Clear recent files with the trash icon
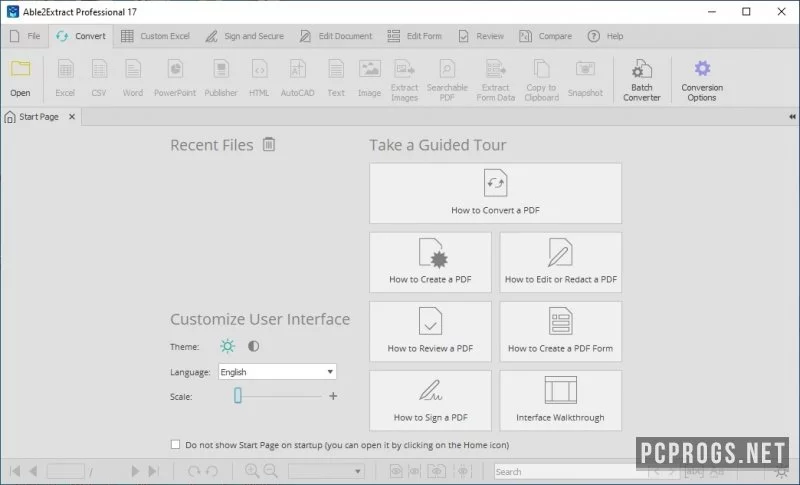The image size is (800, 485). (x=269, y=144)
